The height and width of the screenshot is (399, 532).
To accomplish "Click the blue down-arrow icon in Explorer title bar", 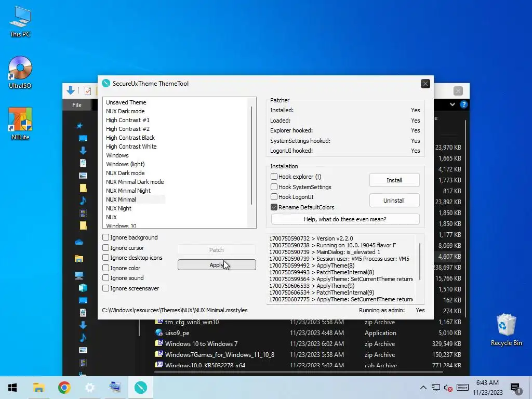I will click(71, 90).
